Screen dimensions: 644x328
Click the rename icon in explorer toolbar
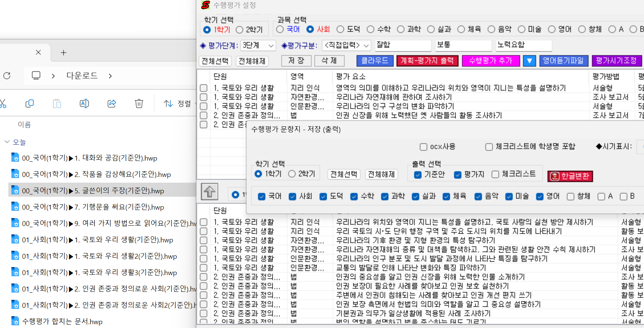[84, 103]
